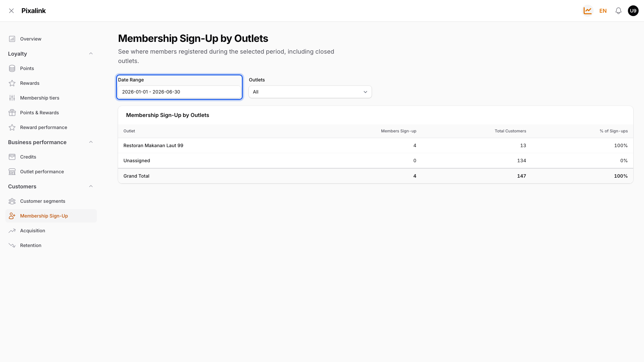The height and width of the screenshot is (362, 644).
Task: Click the Outlet performance store icon
Action: pos(12,172)
